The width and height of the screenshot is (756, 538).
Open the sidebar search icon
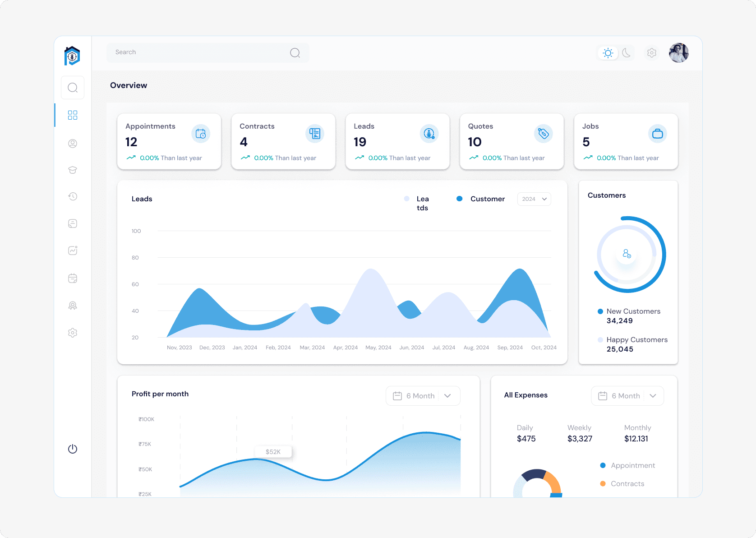[73, 88]
